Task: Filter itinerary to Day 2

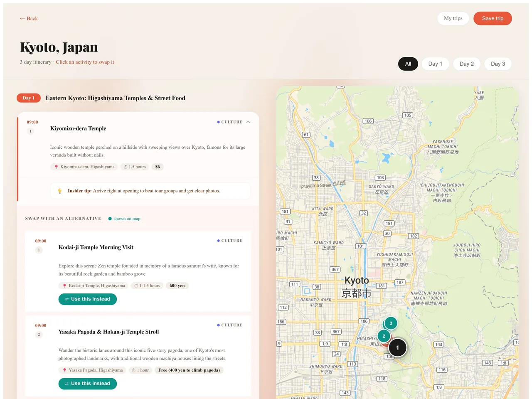Action: click(467, 64)
